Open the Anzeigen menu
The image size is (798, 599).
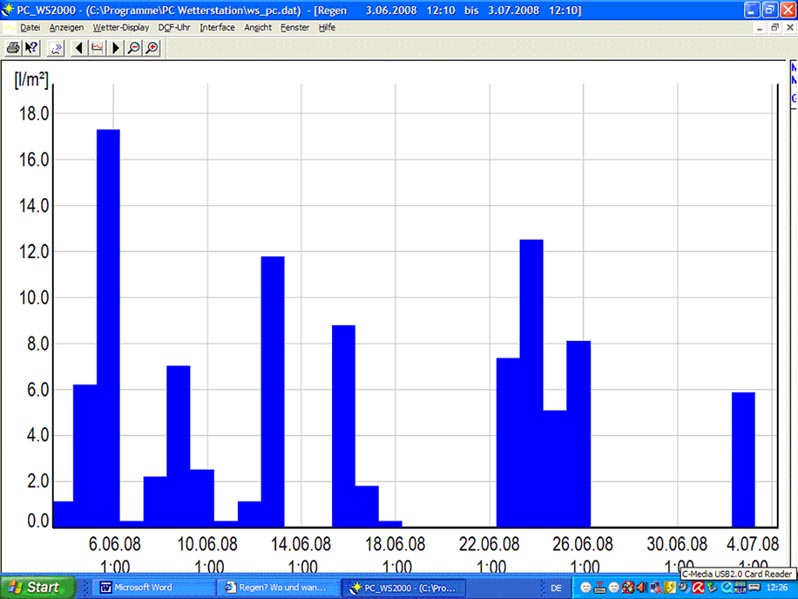(65, 27)
